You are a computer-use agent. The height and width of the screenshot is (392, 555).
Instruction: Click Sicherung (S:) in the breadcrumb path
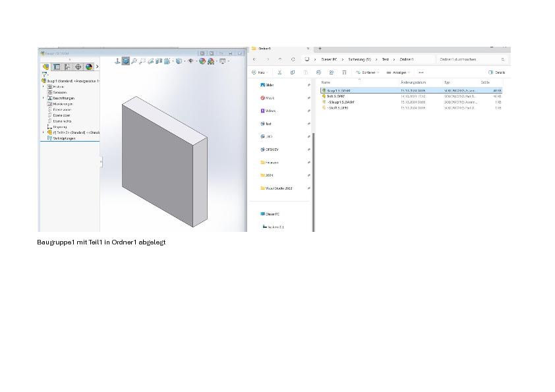(359, 59)
